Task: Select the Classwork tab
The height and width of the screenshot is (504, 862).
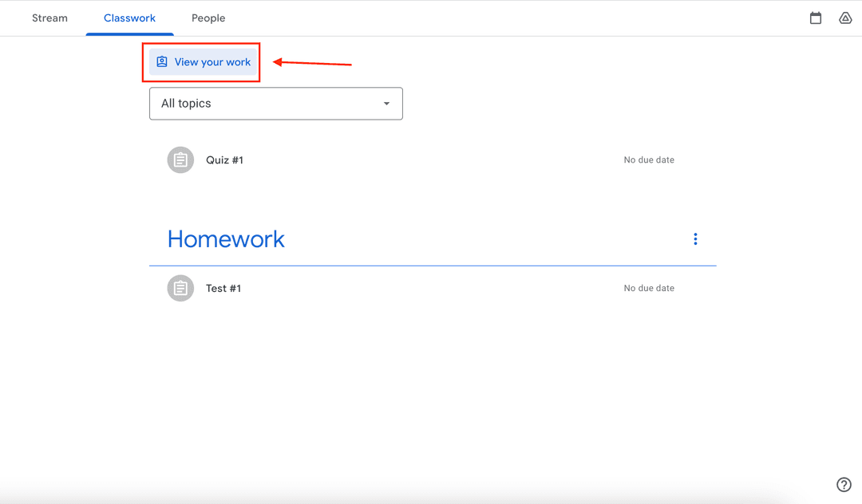Action: click(130, 18)
